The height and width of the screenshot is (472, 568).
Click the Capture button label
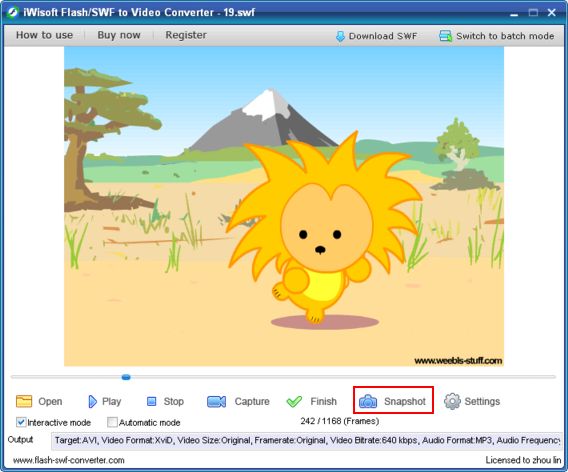(252, 401)
